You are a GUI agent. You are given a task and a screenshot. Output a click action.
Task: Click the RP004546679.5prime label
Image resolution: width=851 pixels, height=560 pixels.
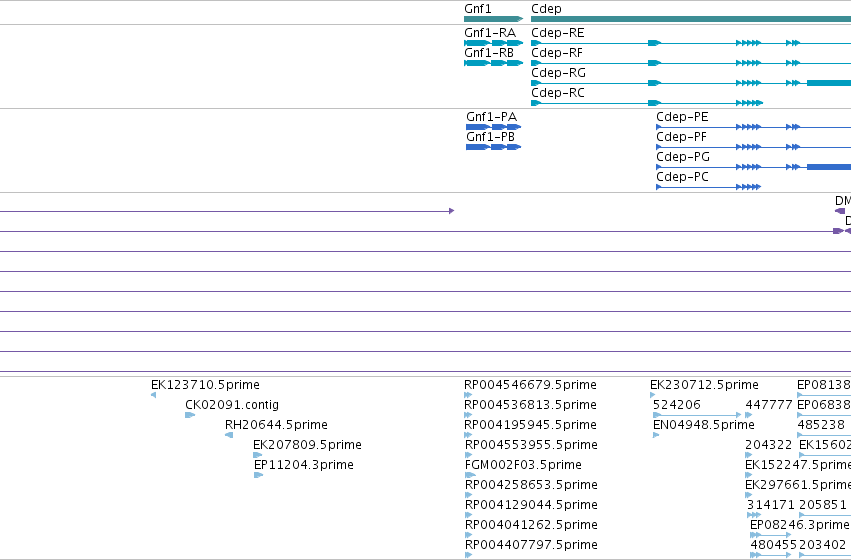click(x=530, y=385)
